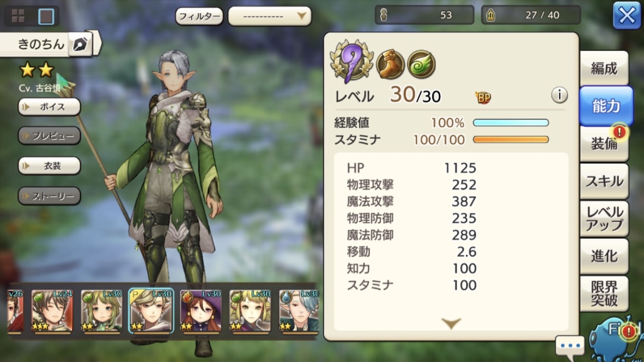Open the filter dropdown box
Viewport: 644px width, 362px height.
coord(270,16)
